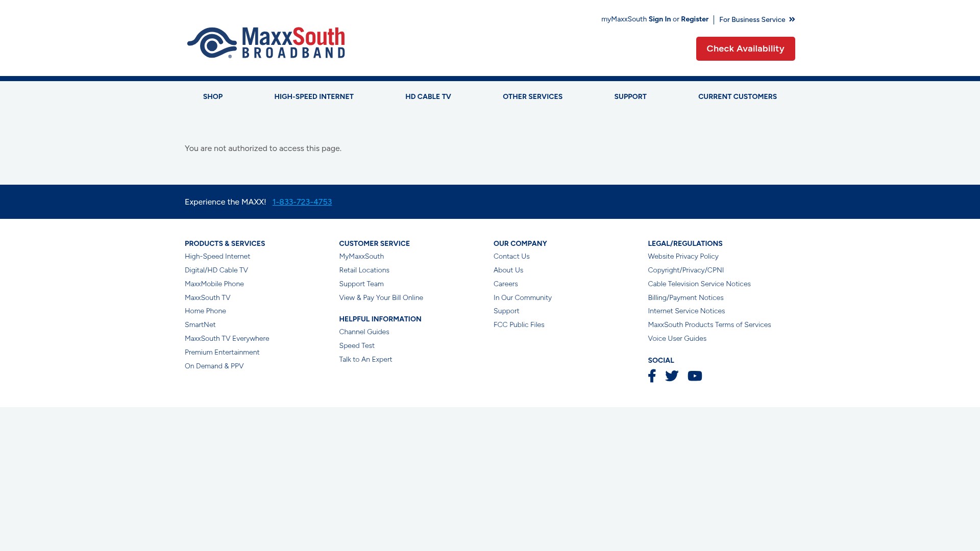Open SmartNet link

pos(200,325)
